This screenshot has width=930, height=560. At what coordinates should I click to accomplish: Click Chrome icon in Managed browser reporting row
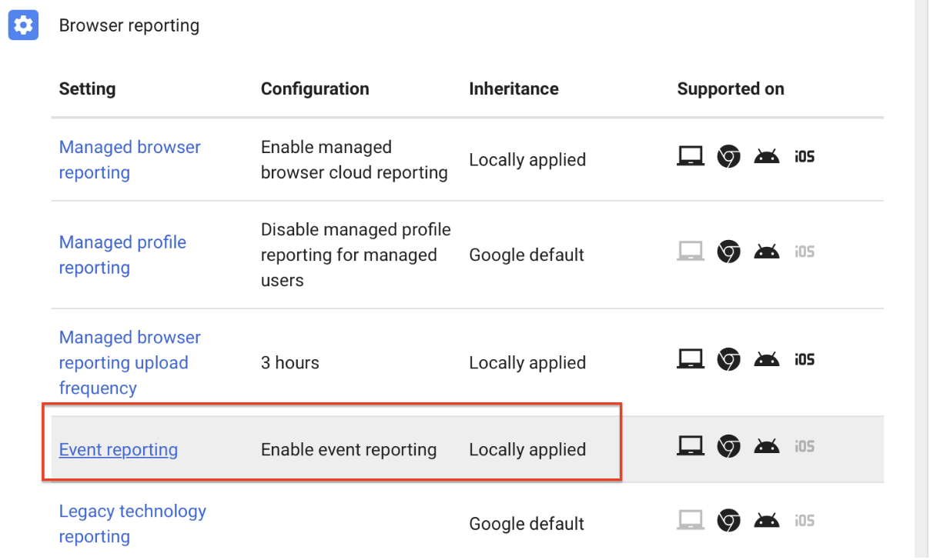click(x=728, y=157)
